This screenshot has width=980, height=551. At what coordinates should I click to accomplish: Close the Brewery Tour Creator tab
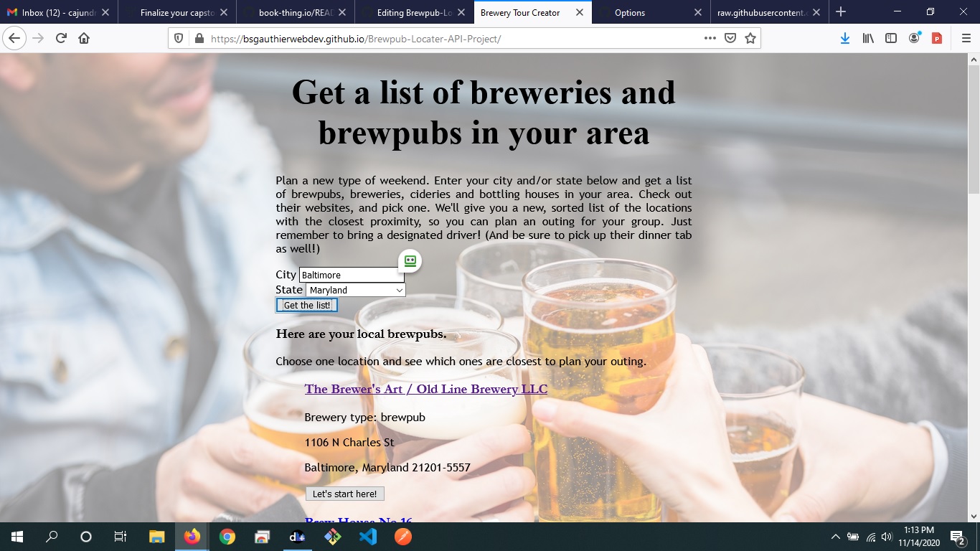(579, 12)
